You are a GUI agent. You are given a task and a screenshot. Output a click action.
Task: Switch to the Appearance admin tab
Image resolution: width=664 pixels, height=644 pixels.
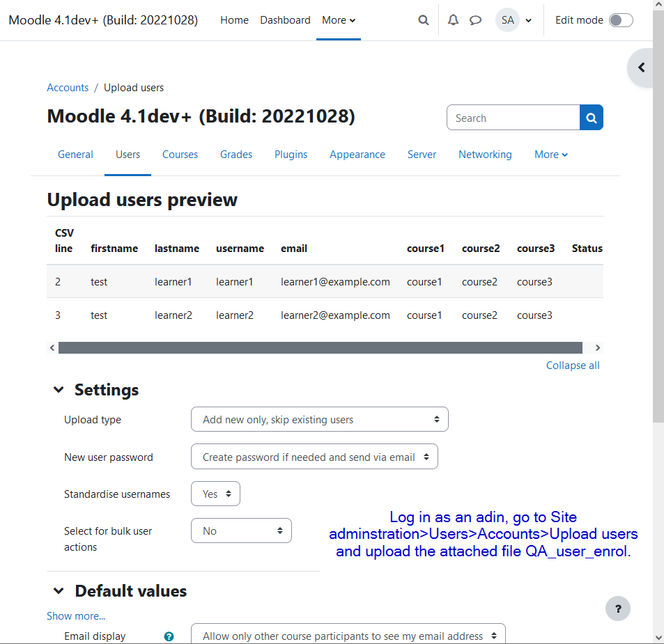point(357,155)
